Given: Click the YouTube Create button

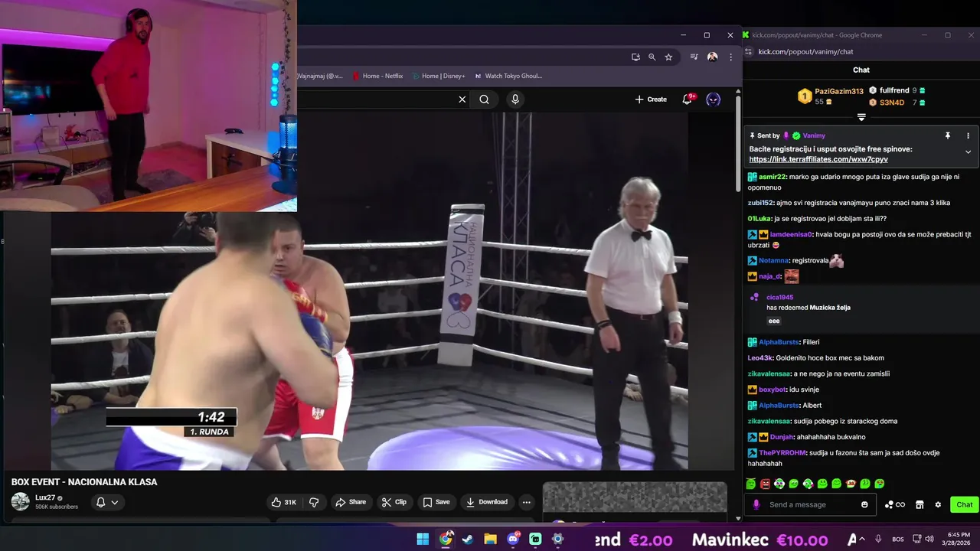Looking at the screenshot, I should pos(651,99).
